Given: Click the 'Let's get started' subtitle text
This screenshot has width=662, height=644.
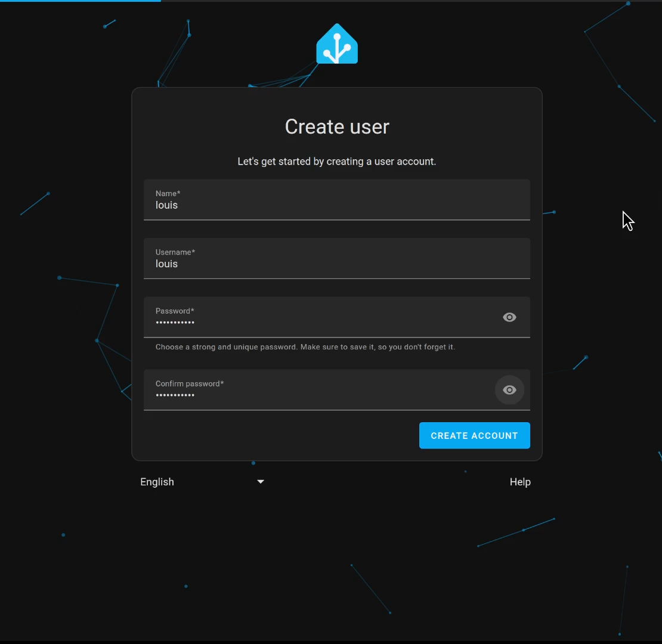Looking at the screenshot, I should coord(336,162).
